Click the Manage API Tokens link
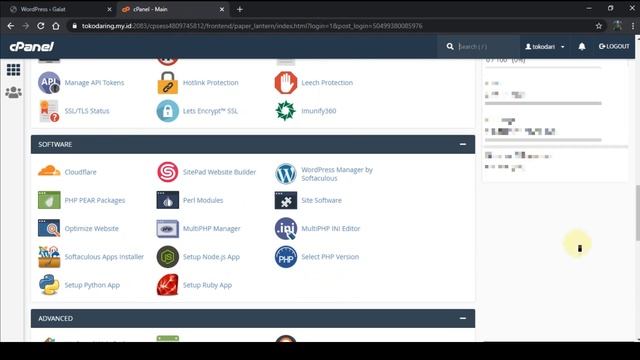Viewport: 640px width, 360px height. click(94, 83)
